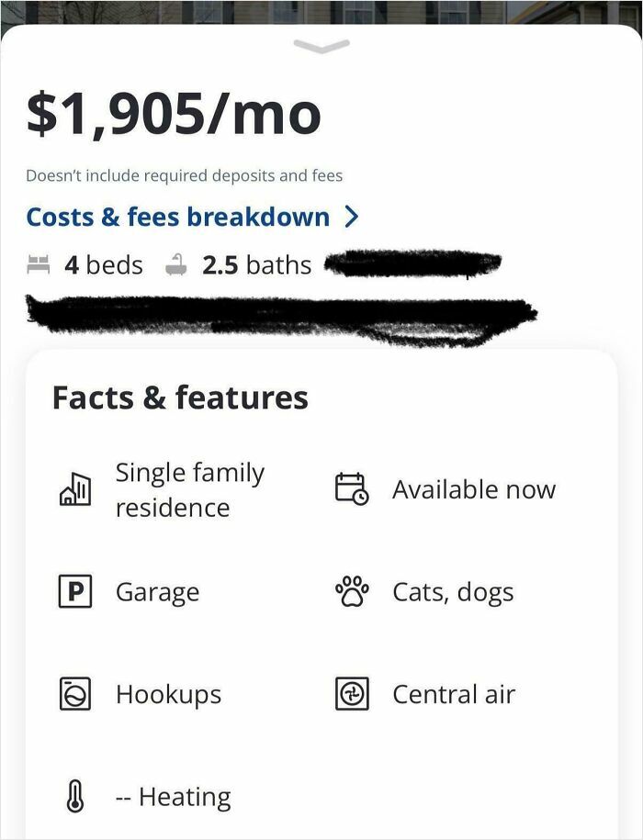This screenshot has width=643, height=840.
Task: Select the Available now availability label
Action: coord(475,488)
